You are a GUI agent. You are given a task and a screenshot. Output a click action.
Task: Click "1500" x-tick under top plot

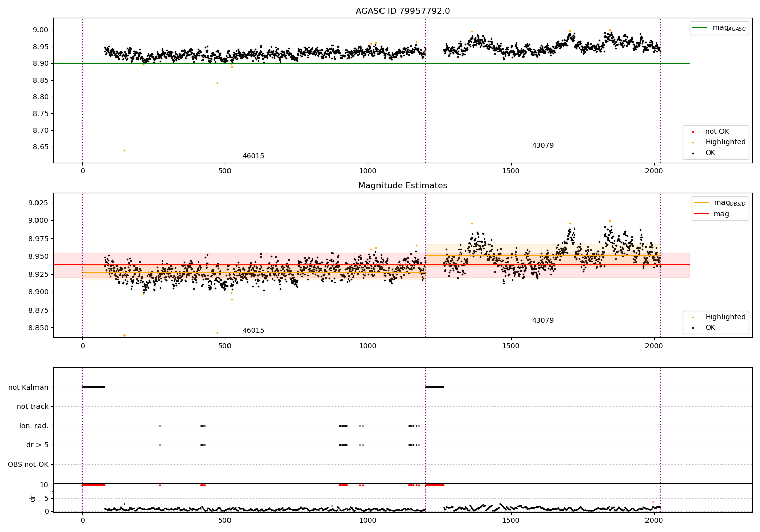click(511, 171)
